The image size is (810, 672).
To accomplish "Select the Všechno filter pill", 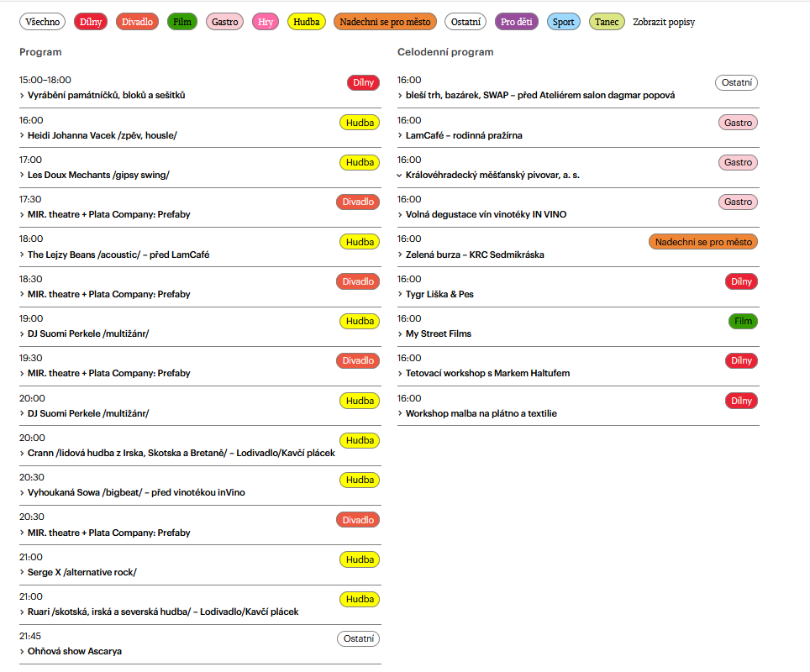I will [x=42, y=22].
